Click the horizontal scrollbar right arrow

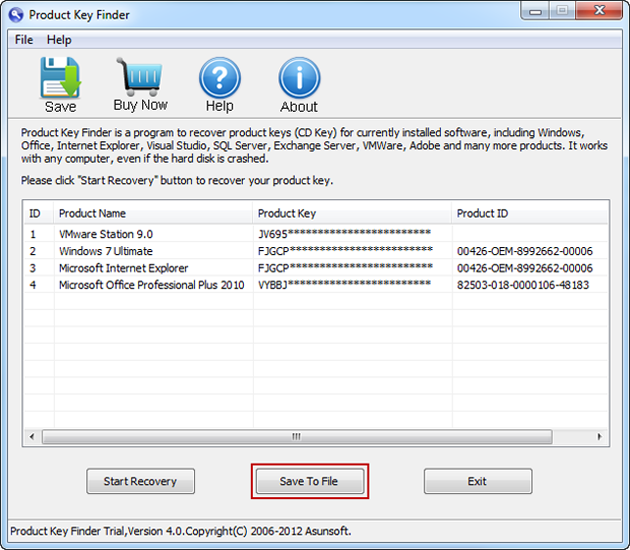coord(599,437)
